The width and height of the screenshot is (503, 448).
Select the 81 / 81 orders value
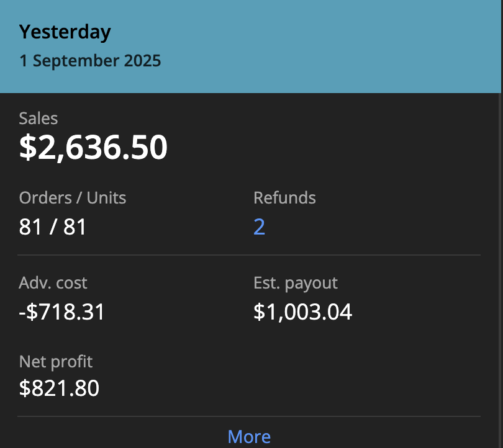[53, 227]
